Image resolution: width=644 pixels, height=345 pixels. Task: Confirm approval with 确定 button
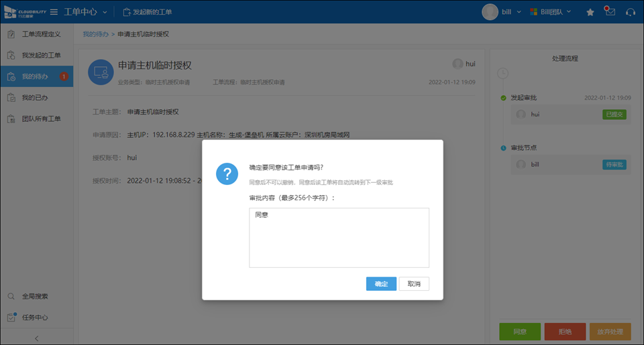click(381, 284)
